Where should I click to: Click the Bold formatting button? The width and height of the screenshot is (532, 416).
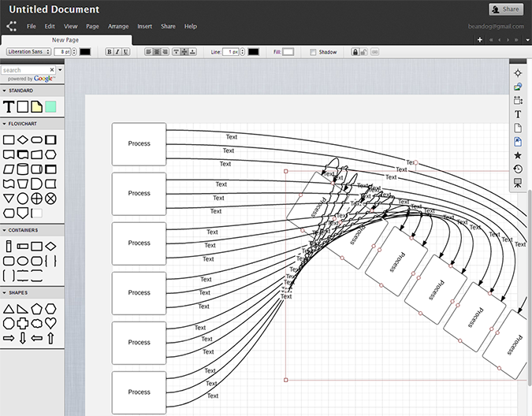(109, 52)
